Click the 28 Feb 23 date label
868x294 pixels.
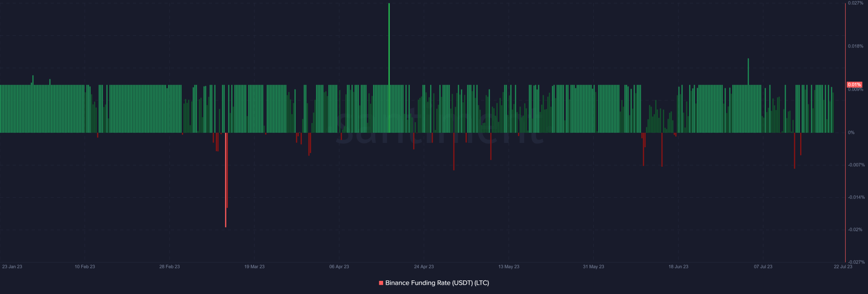pyautogui.click(x=170, y=267)
